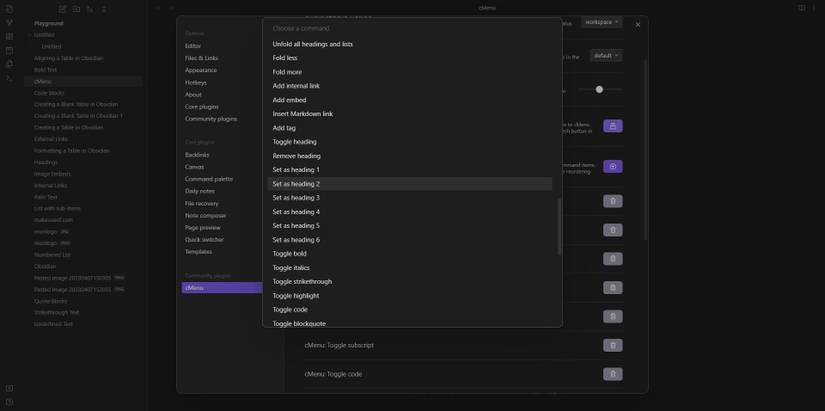The width and height of the screenshot is (825, 411).
Task: Collapse all folders in file explorer toolbar
Action: pos(104,9)
